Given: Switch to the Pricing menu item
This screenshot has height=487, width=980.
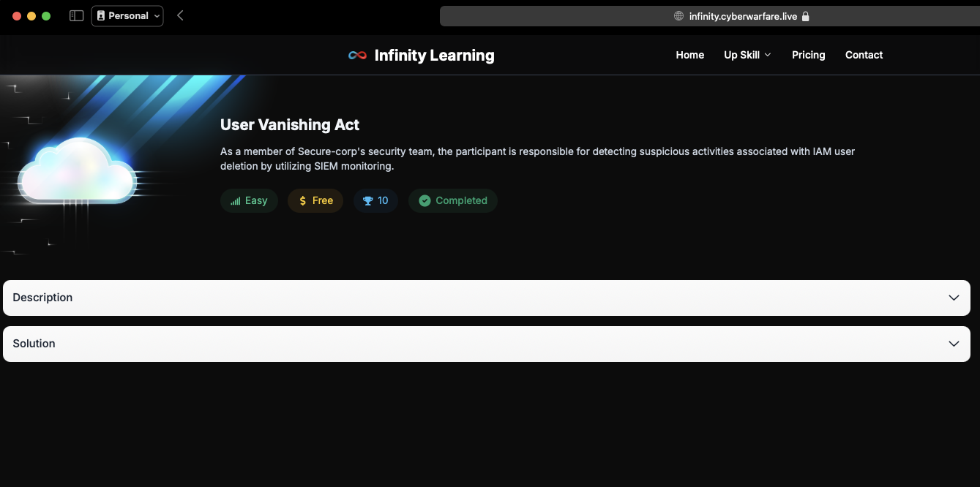Looking at the screenshot, I should click(808, 54).
